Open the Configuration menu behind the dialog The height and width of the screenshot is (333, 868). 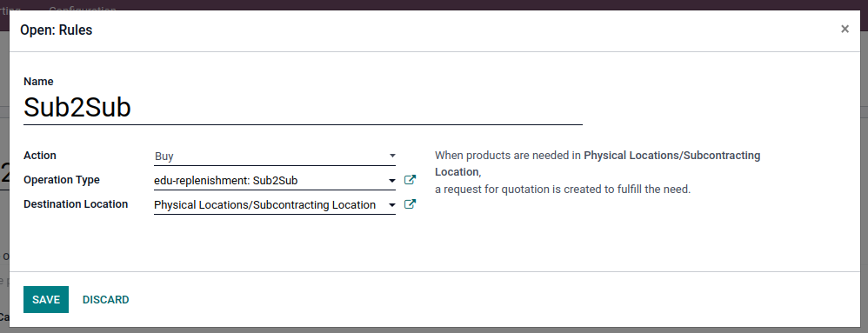(83, 9)
